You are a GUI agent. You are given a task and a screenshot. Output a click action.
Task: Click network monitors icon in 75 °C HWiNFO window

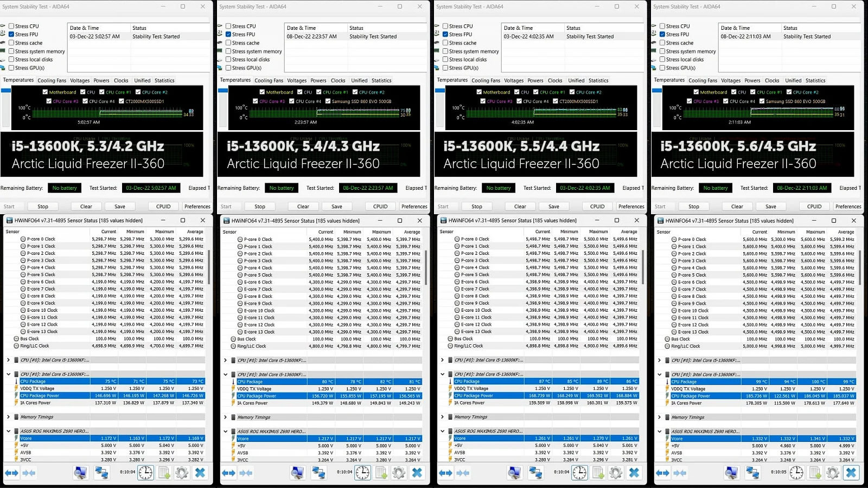click(101, 473)
